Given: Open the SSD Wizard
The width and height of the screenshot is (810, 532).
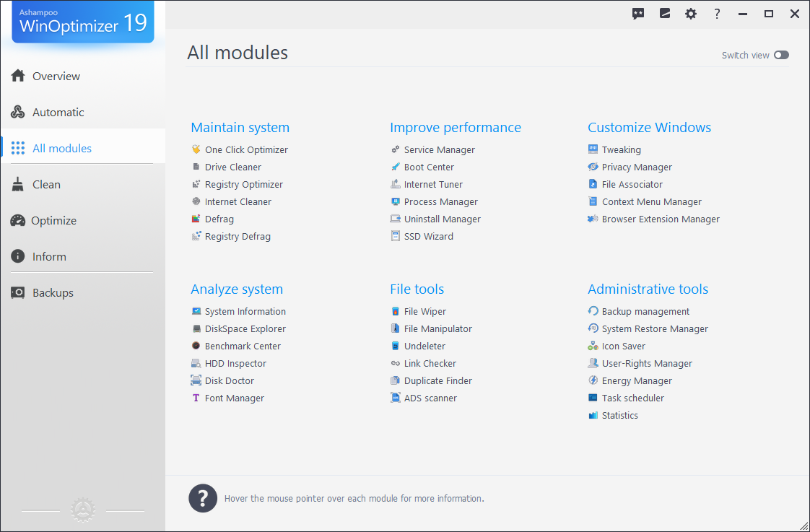Looking at the screenshot, I should point(429,236).
